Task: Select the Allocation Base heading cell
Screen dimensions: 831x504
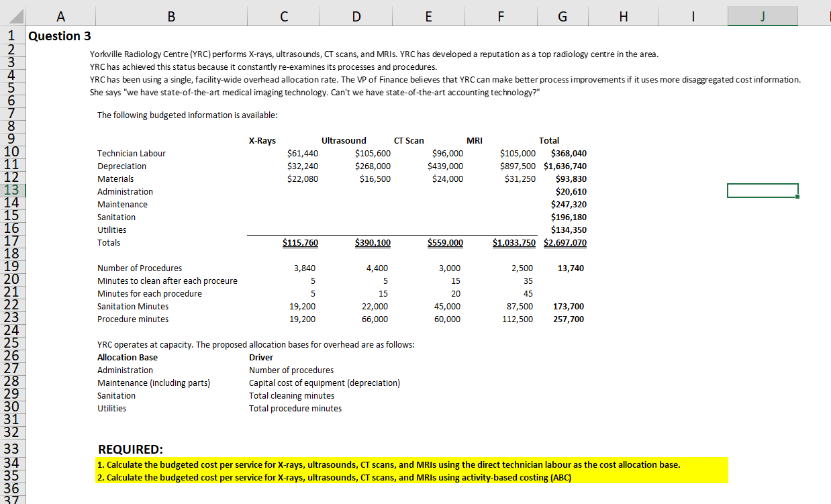Action: click(127, 357)
